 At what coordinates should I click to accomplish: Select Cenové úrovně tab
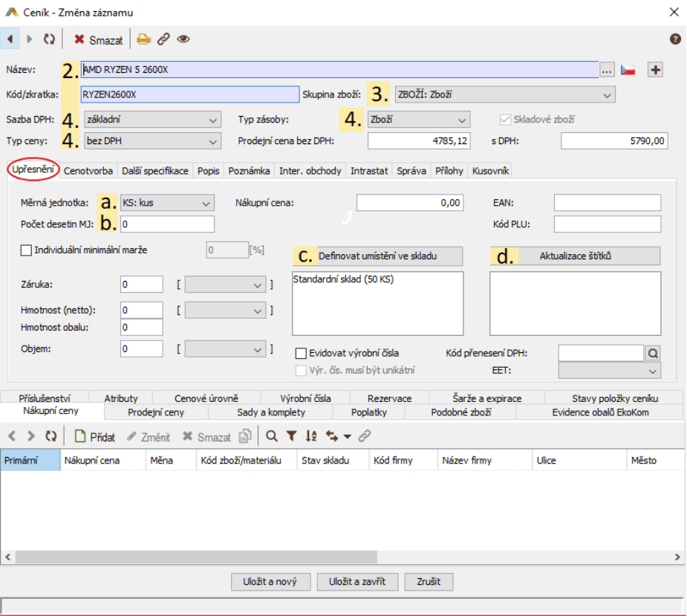click(206, 398)
